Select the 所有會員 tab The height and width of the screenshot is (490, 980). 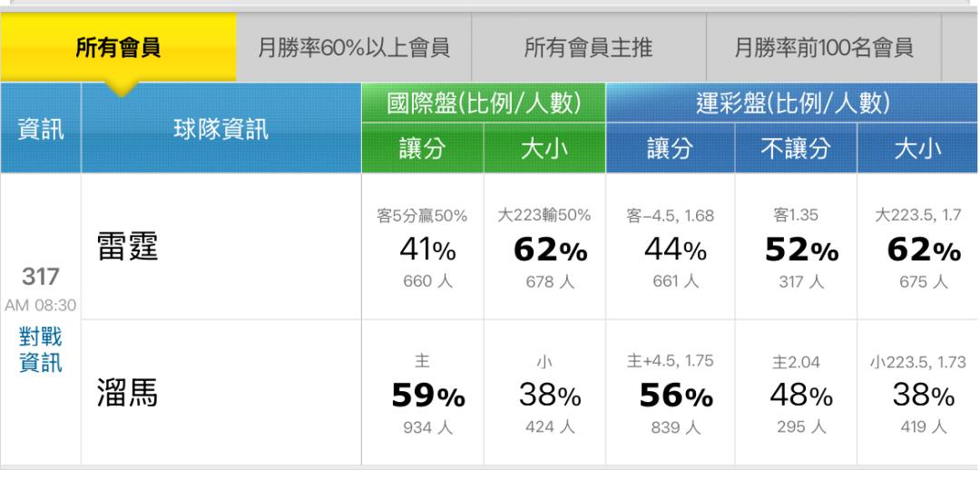[118, 47]
